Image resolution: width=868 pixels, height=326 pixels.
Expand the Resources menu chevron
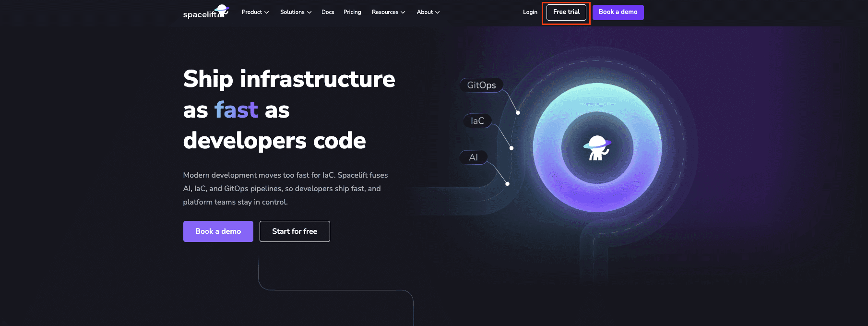coord(403,12)
